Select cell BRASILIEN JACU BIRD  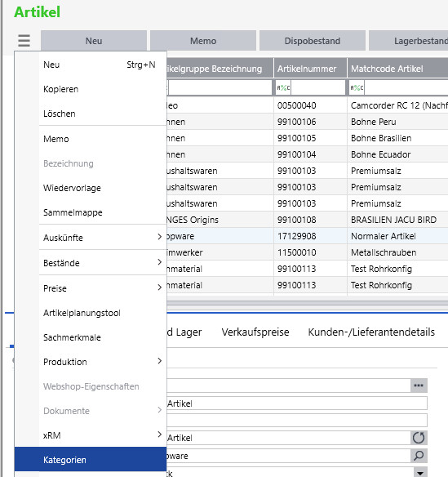coord(398,220)
